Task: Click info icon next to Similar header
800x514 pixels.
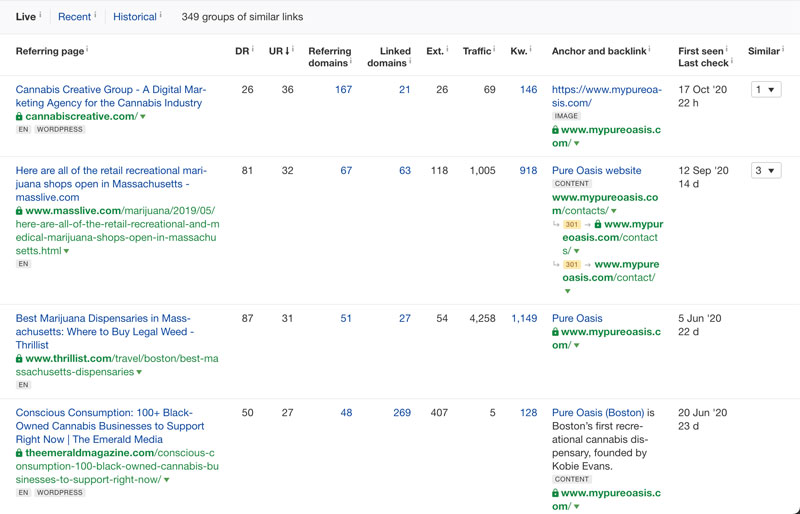Action: [785, 49]
